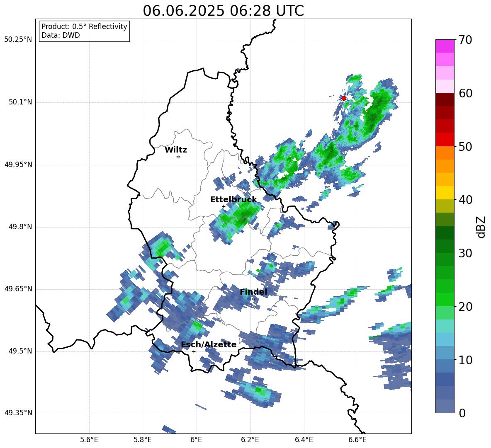
Task: Click the orange colorbar swatch below 50
Action: [445, 153]
